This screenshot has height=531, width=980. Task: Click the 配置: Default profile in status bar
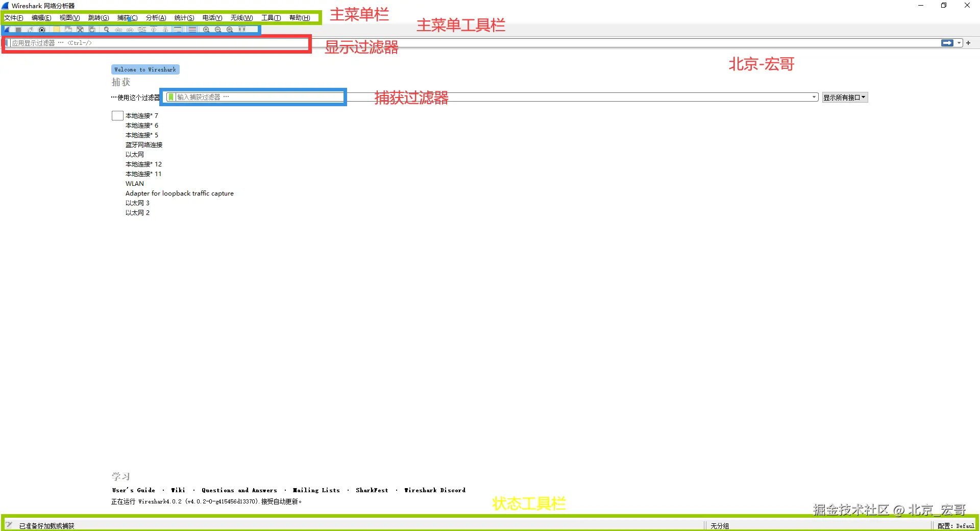coord(956,526)
